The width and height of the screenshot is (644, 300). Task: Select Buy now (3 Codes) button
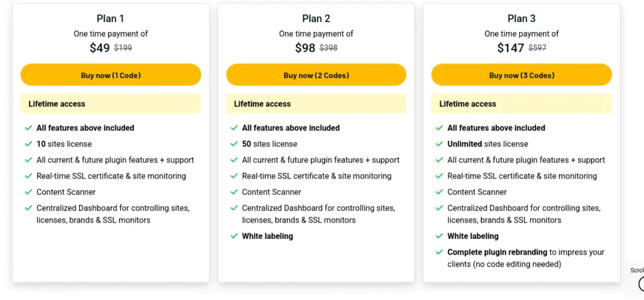pos(521,75)
